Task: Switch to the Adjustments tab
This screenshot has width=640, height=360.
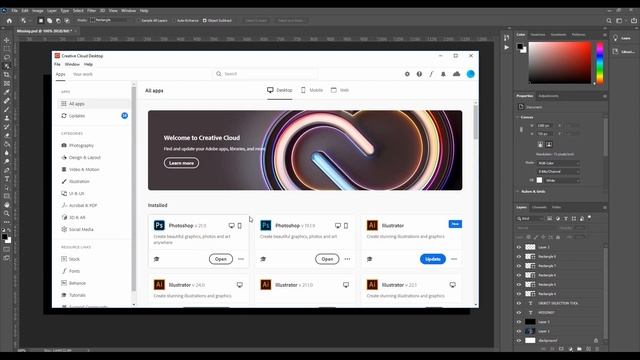Action: (x=548, y=96)
